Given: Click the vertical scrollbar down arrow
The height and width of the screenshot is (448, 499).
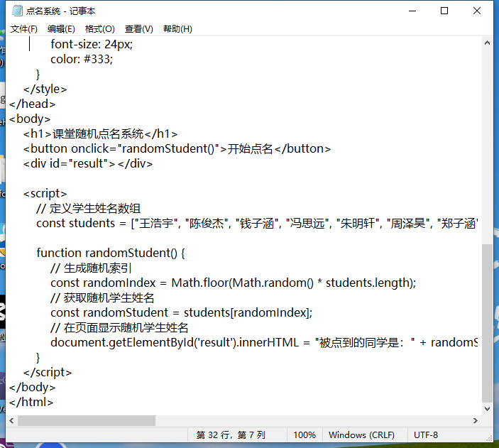Looking at the screenshot, I should tap(487, 408).
